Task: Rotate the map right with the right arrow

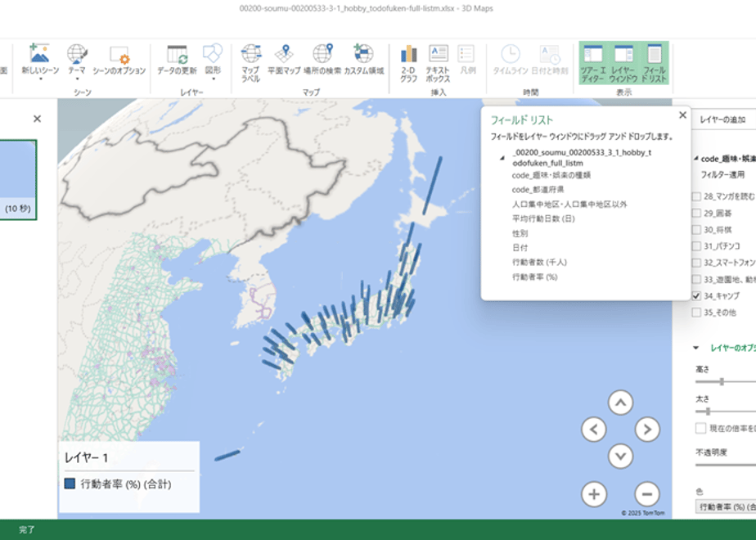Action: click(x=647, y=429)
